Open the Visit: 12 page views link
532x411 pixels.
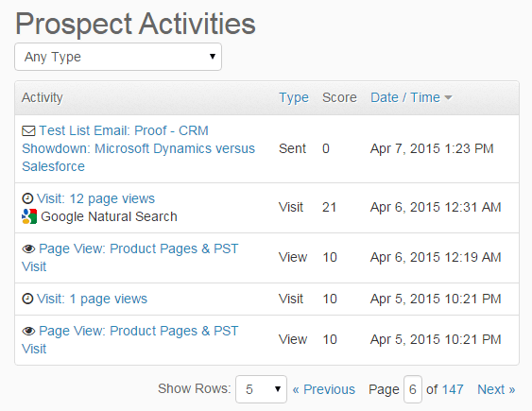coord(95,198)
